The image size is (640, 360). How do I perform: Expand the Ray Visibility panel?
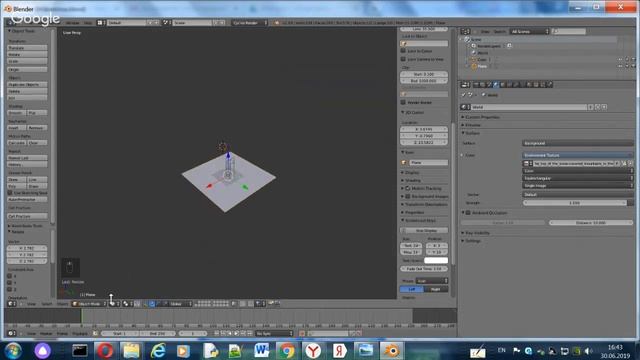click(x=477, y=233)
